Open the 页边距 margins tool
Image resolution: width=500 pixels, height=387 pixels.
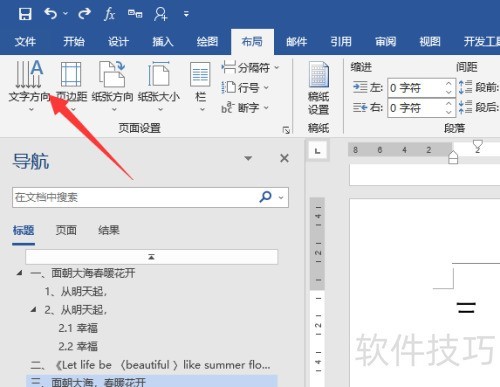tap(71, 86)
